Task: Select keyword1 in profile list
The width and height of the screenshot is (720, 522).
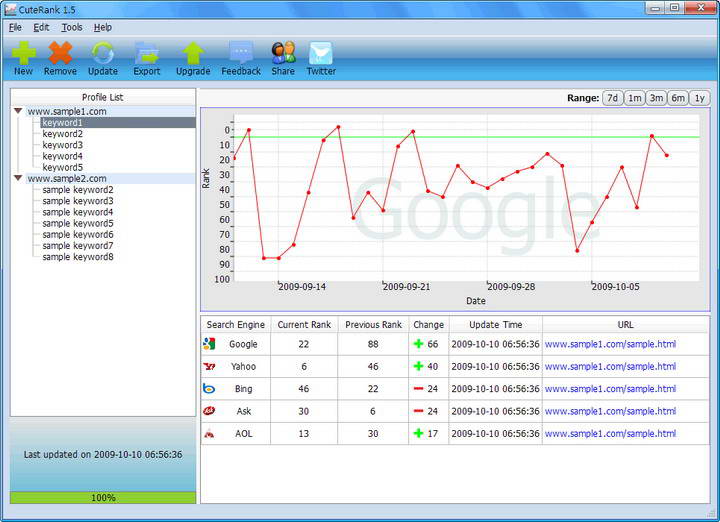Action: 118,123
